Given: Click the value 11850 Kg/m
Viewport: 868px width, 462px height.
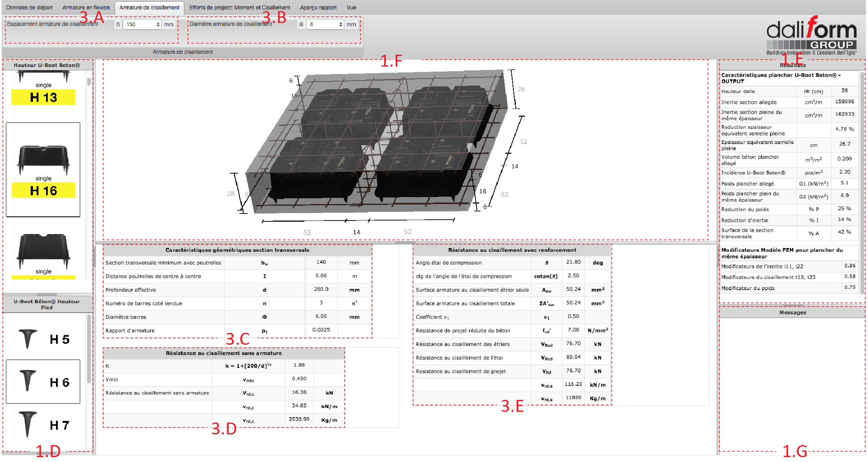Looking at the screenshot, I should [573, 398].
